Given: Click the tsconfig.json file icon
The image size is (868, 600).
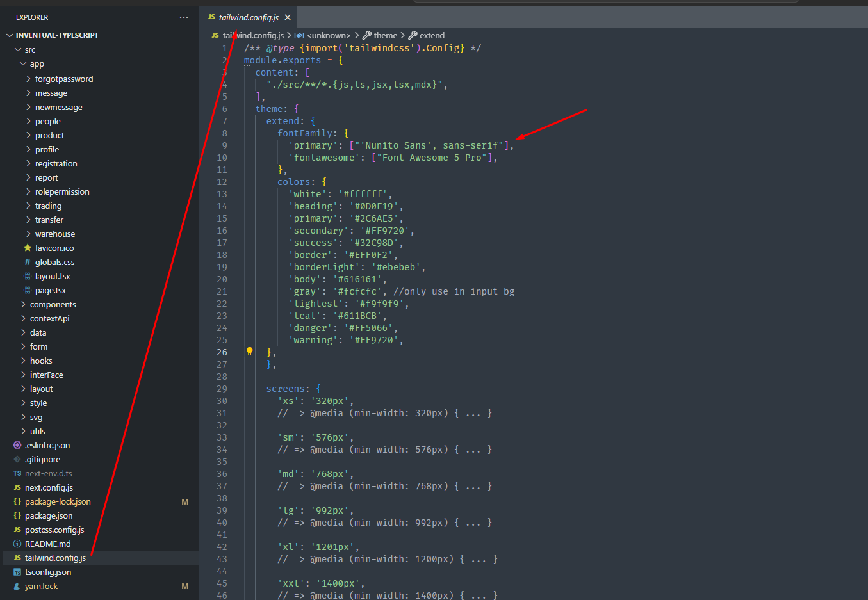Looking at the screenshot, I should click(x=17, y=572).
